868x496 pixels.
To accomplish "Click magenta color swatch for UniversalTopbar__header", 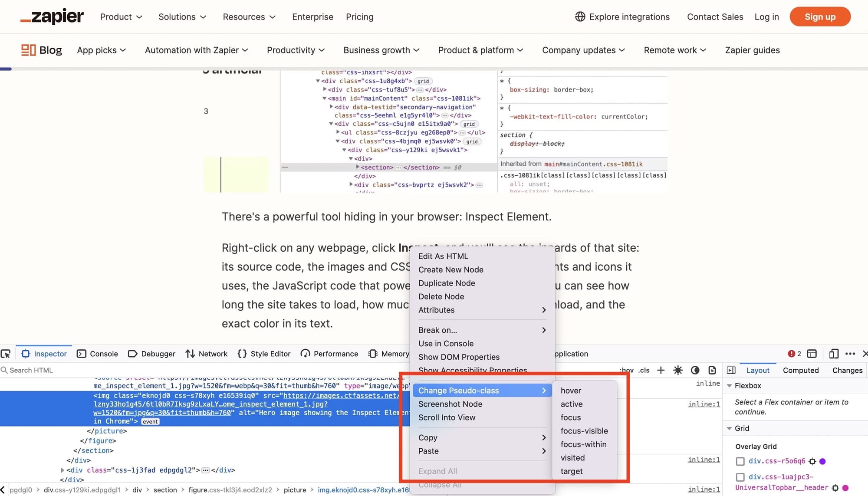I will (845, 488).
